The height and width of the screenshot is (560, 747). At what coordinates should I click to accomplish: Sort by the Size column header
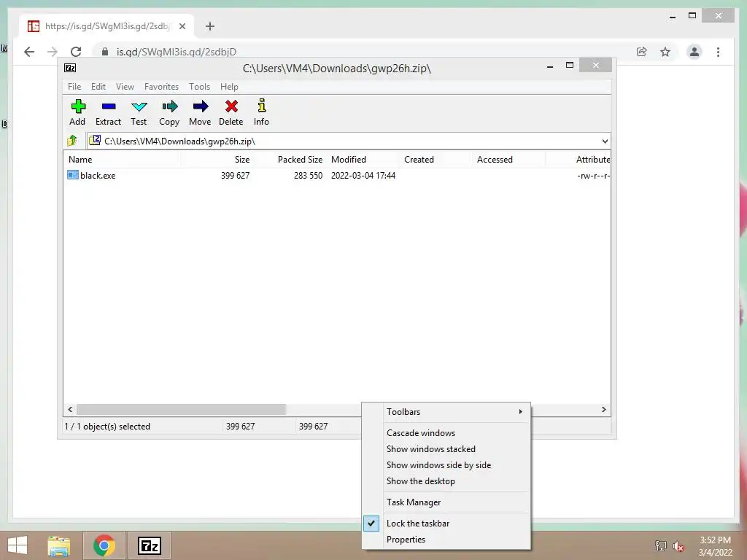pyautogui.click(x=216, y=160)
